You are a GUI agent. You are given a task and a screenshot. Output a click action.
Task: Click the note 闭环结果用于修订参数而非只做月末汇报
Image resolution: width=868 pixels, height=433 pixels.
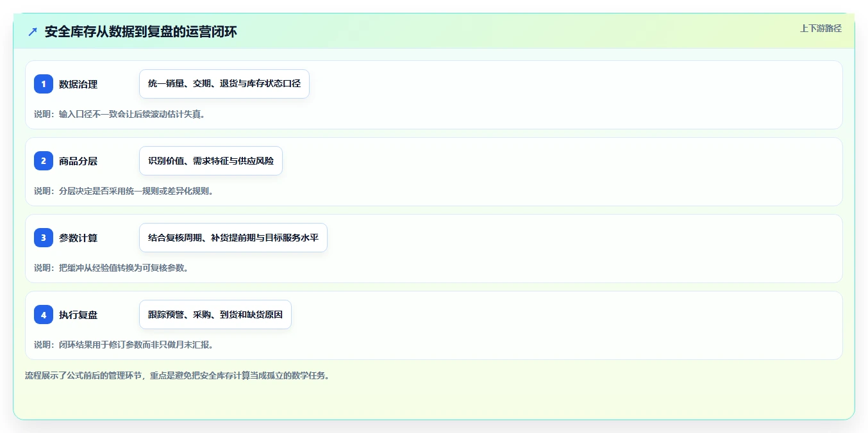pos(124,345)
